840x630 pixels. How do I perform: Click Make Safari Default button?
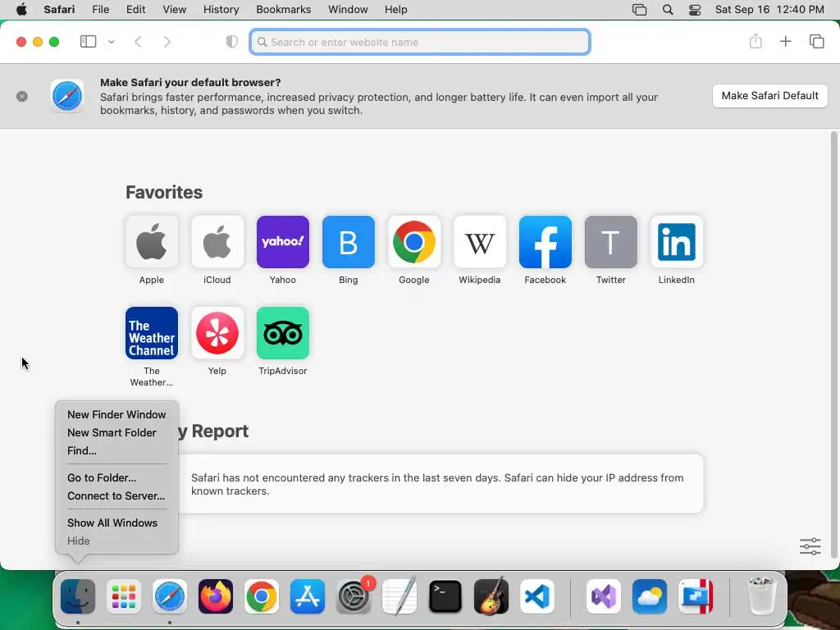coord(769,96)
